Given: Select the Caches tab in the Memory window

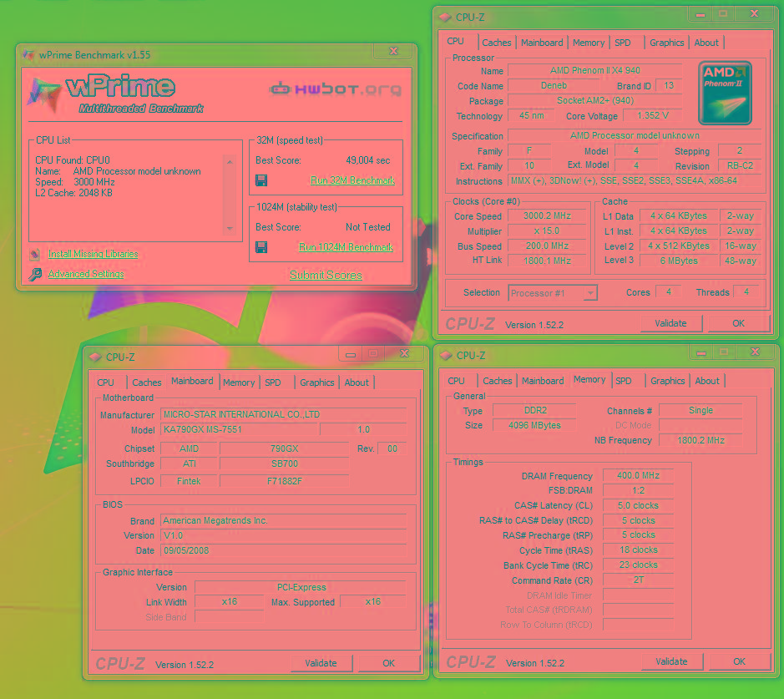Looking at the screenshot, I should pyautogui.click(x=498, y=381).
